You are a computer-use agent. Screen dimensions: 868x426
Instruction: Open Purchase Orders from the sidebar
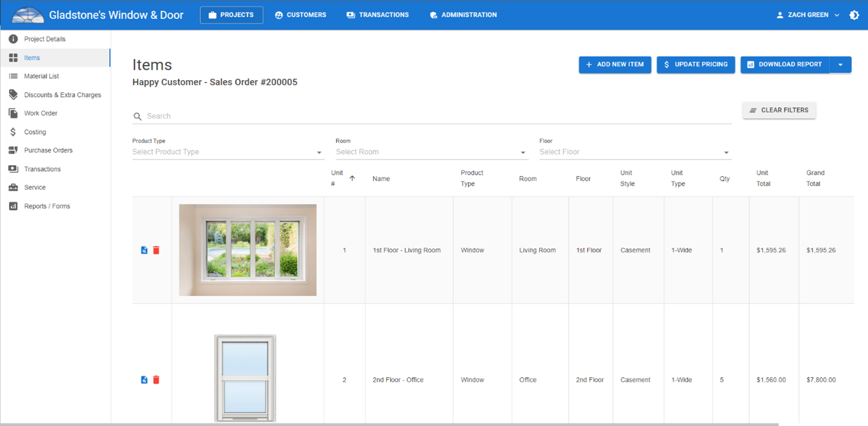(48, 150)
